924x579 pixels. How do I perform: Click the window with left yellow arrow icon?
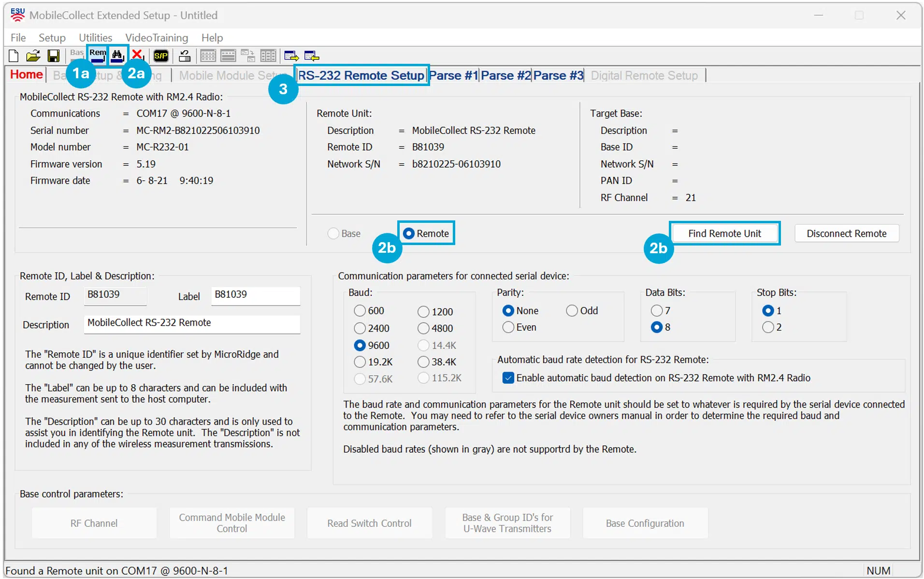tap(312, 56)
